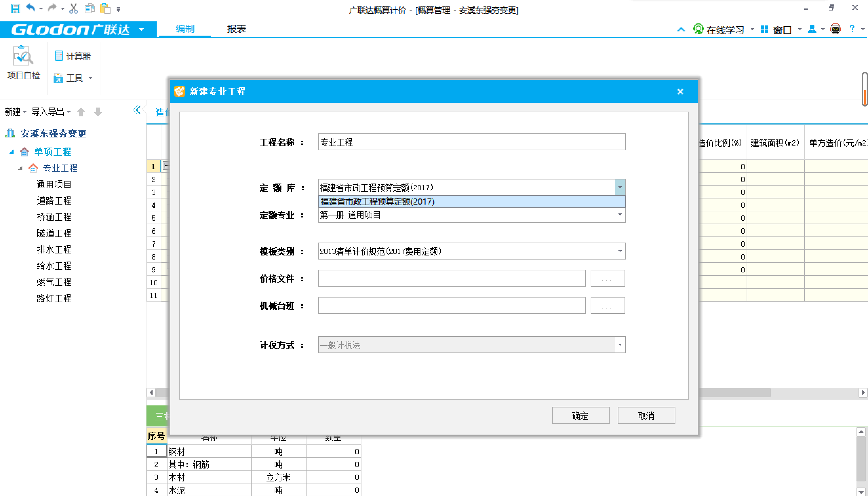Select the 水泥 row in materials table

(254, 490)
